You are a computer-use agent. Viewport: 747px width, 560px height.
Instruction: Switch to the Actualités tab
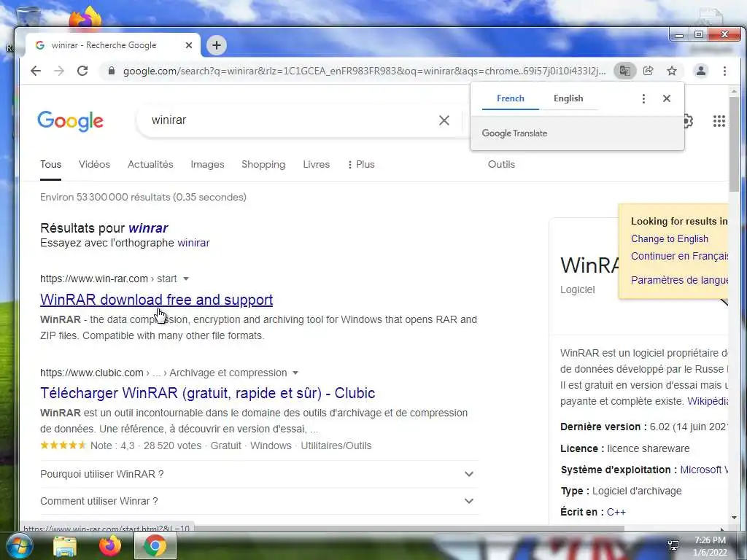pos(150,164)
